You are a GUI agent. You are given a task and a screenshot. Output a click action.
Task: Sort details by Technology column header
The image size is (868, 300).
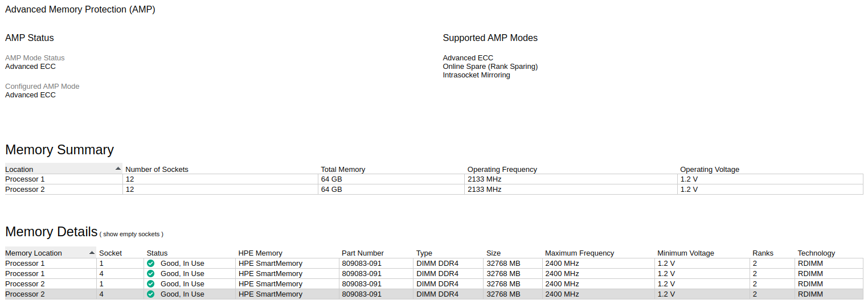(x=816, y=253)
